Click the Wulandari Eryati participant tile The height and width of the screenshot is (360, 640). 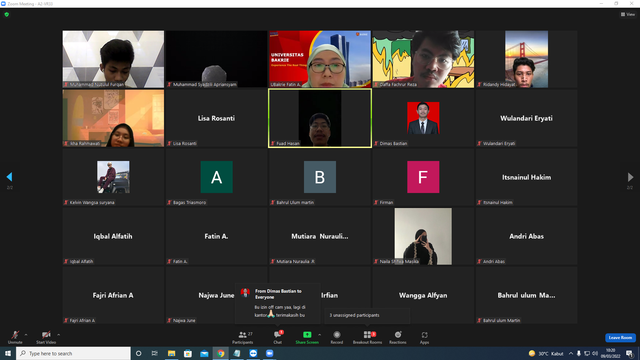pos(527,118)
